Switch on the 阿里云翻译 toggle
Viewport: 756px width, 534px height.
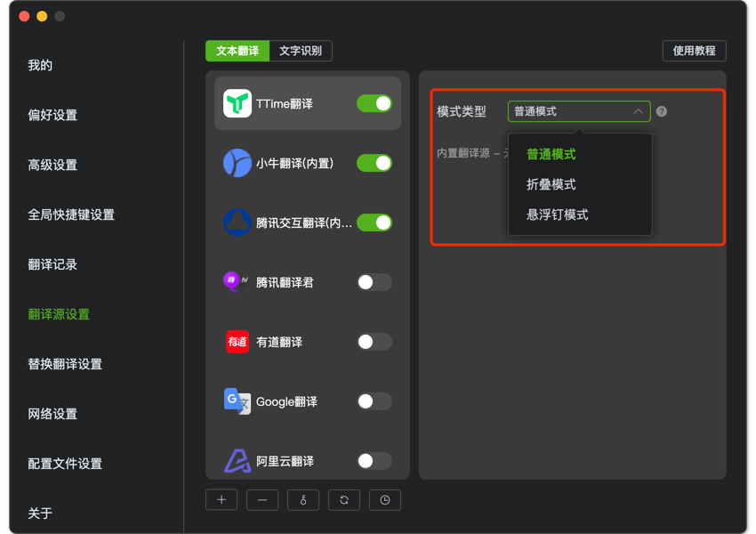374,461
